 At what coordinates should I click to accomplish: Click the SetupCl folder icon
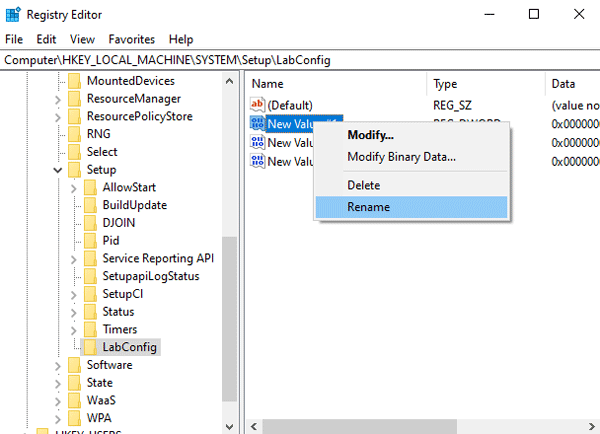[x=90, y=294]
